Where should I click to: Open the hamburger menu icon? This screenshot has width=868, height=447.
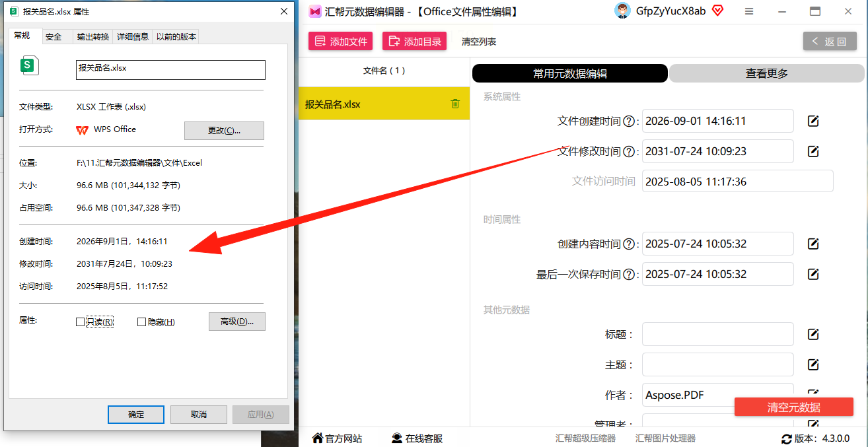pos(749,11)
